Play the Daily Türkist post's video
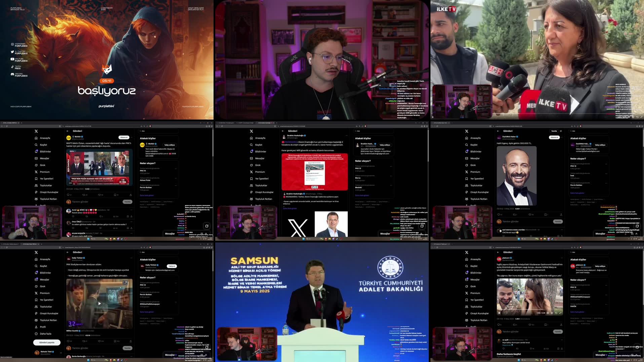Image resolution: width=644 pixels, height=362 pixels. [99, 303]
